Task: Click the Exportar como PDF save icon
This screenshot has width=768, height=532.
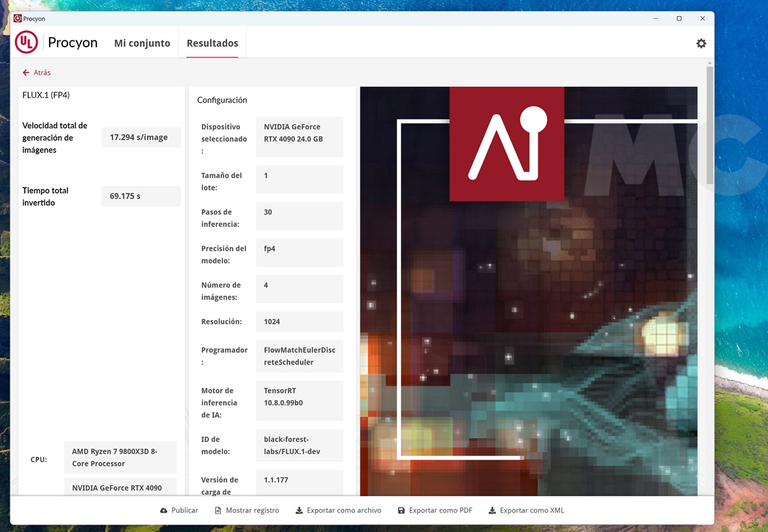Action: point(401,511)
